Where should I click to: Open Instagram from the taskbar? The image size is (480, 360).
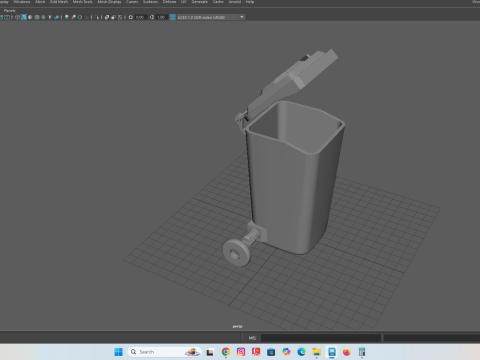(x=241, y=352)
